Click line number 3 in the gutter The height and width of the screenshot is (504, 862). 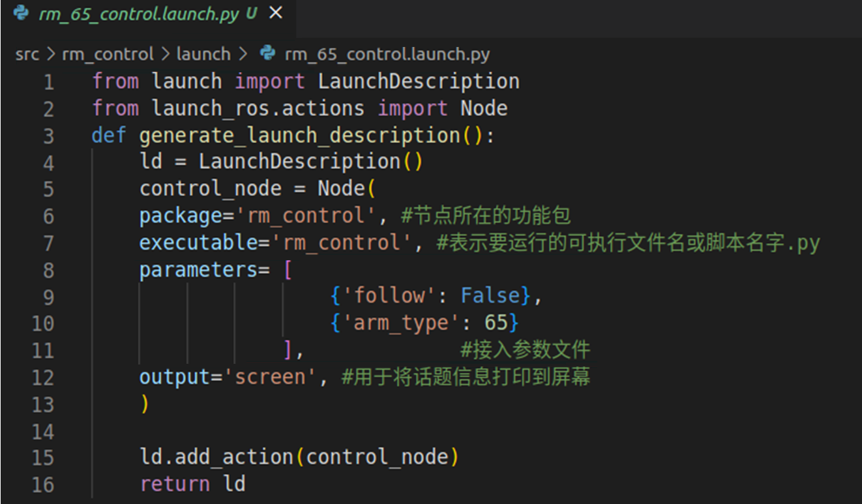(48, 136)
